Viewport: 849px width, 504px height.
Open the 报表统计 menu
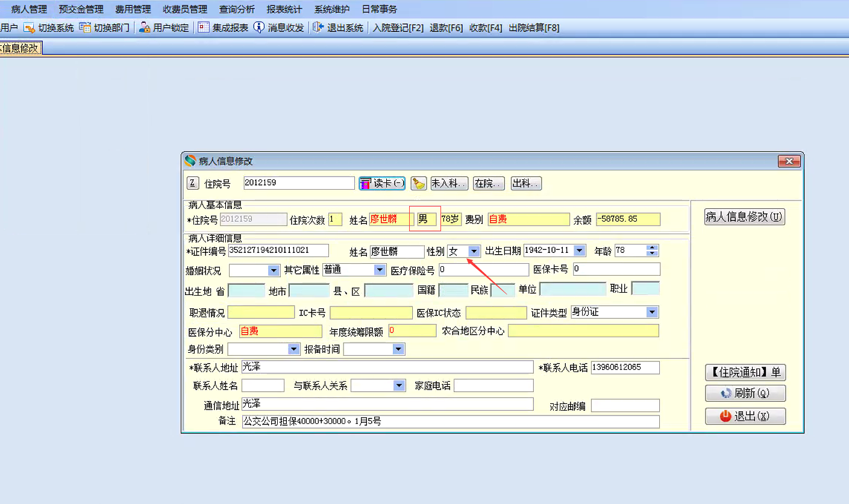click(284, 9)
